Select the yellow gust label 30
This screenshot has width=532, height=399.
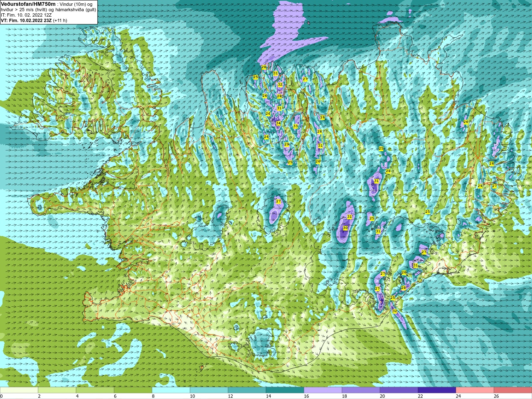tap(345, 228)
